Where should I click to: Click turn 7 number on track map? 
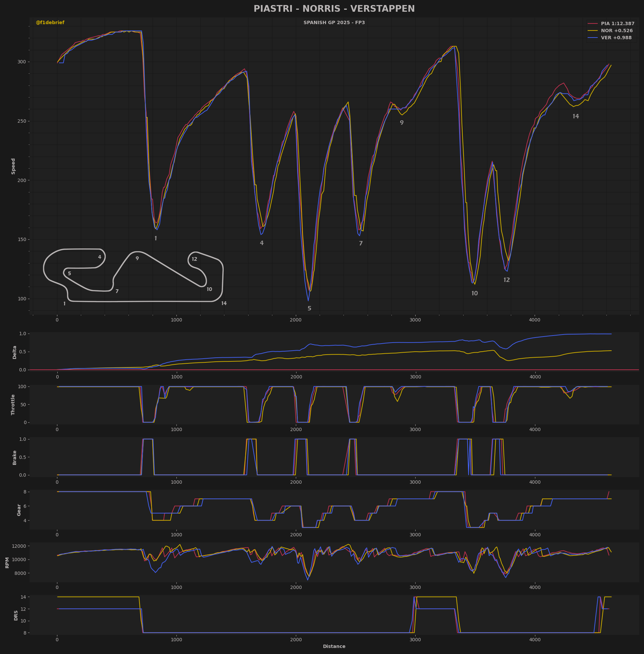pos(117,291)
